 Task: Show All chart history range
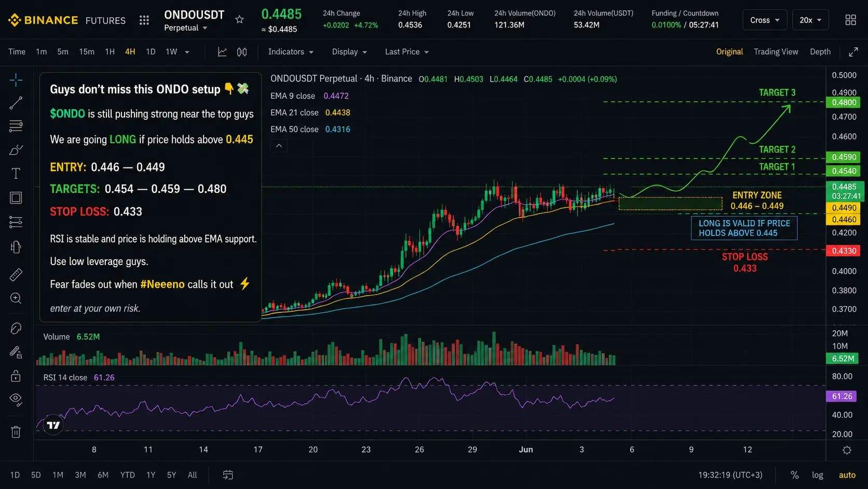coord(192,475)
